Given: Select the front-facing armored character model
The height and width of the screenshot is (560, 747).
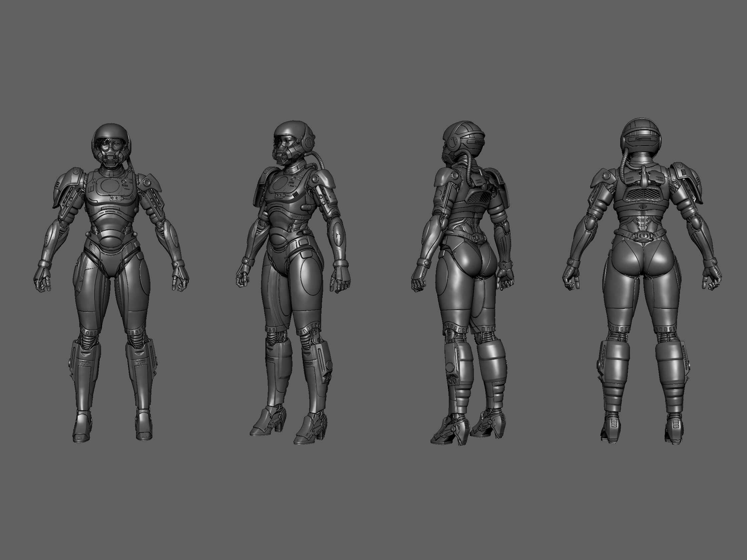Looking at the screenshot, I should tap(111, 283).
